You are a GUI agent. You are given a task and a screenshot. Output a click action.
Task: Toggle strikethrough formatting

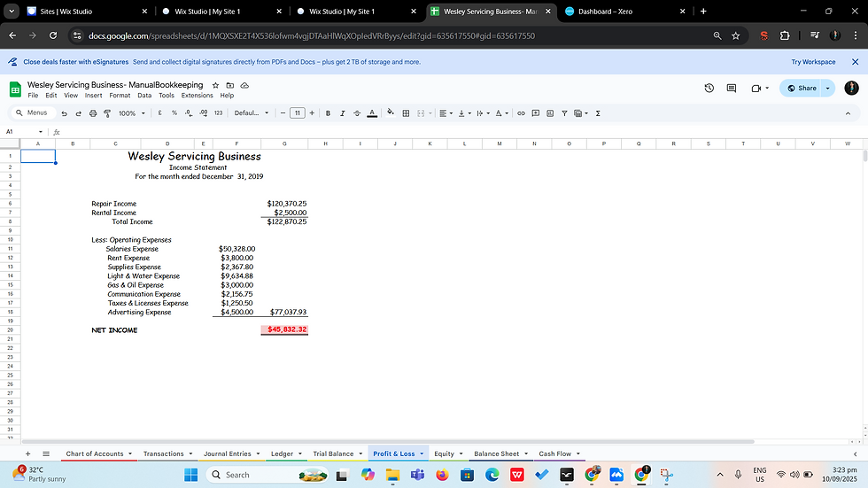357,112
